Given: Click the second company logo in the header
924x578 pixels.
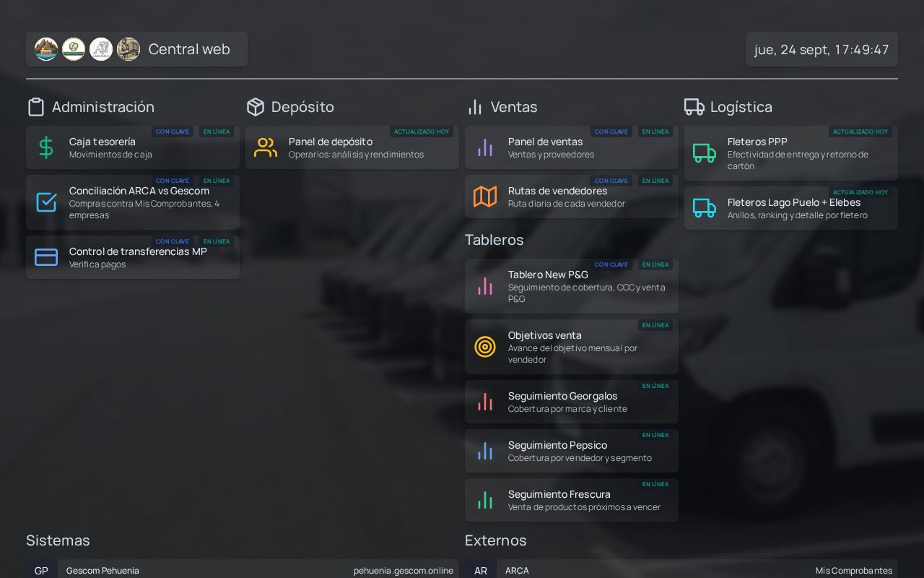Looking at the screenshot, I should (x=74, y=49).
